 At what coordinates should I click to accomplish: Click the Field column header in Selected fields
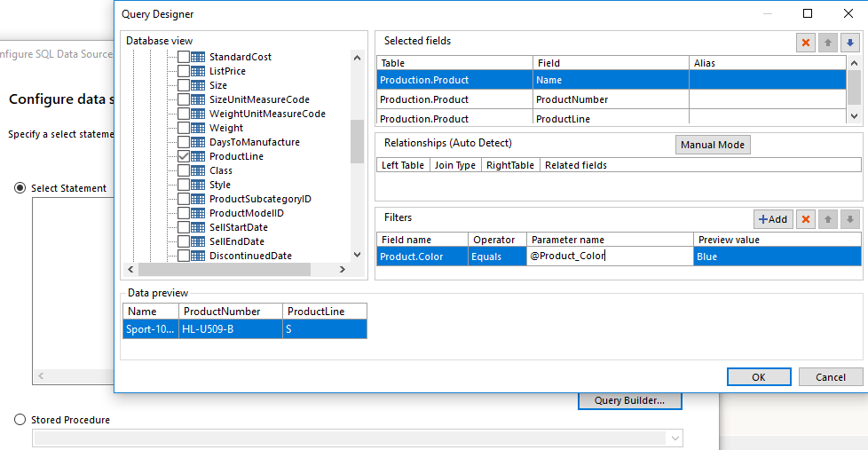tap(611, 63)
